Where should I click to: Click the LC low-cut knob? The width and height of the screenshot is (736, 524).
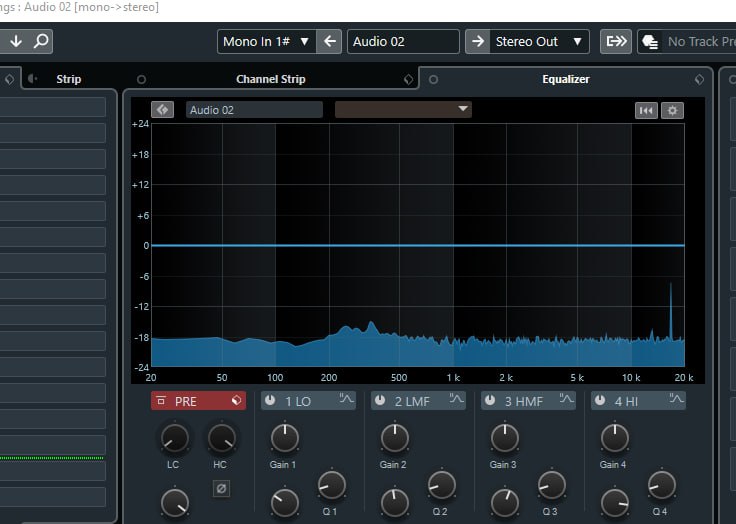click(174, 438)
